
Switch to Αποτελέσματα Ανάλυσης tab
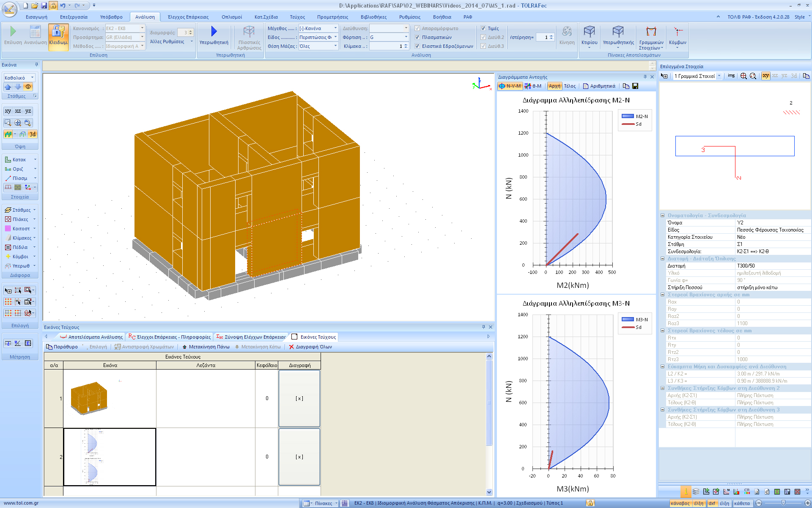click(x=91, y=337)
